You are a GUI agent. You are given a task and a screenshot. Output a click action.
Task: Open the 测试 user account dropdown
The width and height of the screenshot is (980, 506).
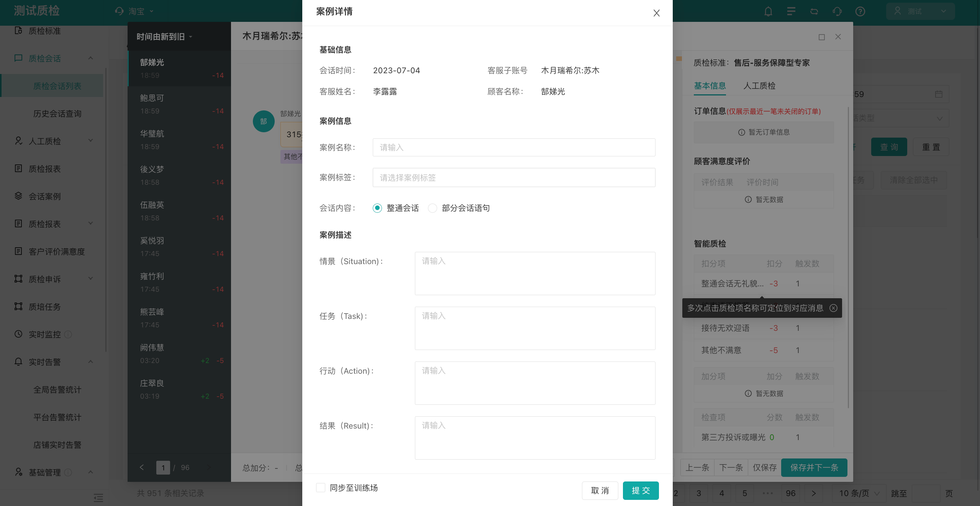pyautogui.click(x=920, y=11)
